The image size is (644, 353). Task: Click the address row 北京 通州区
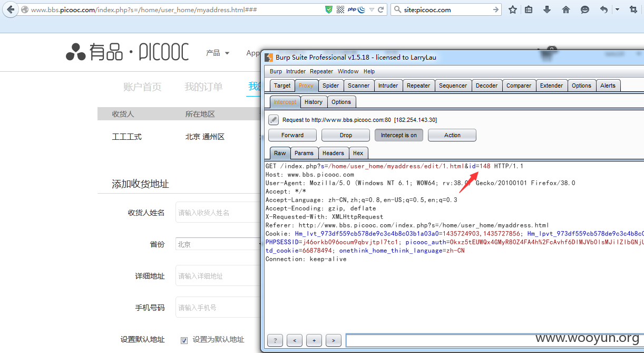205,137
